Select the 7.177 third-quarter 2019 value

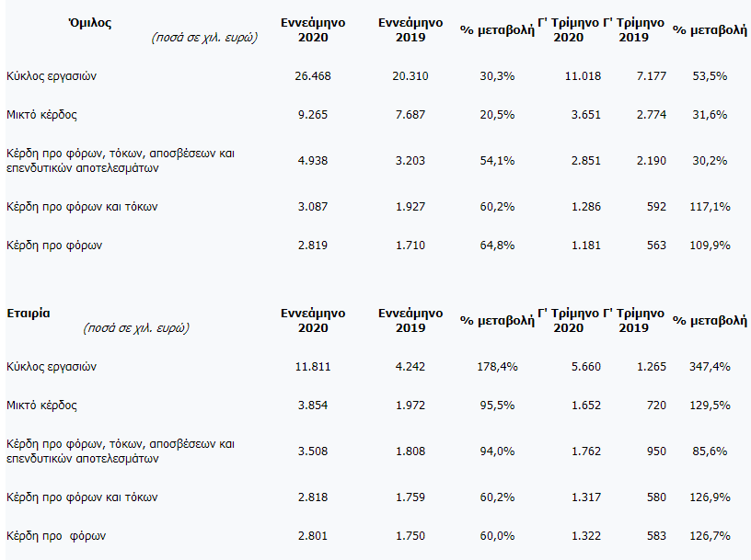(x=652, y=76)
